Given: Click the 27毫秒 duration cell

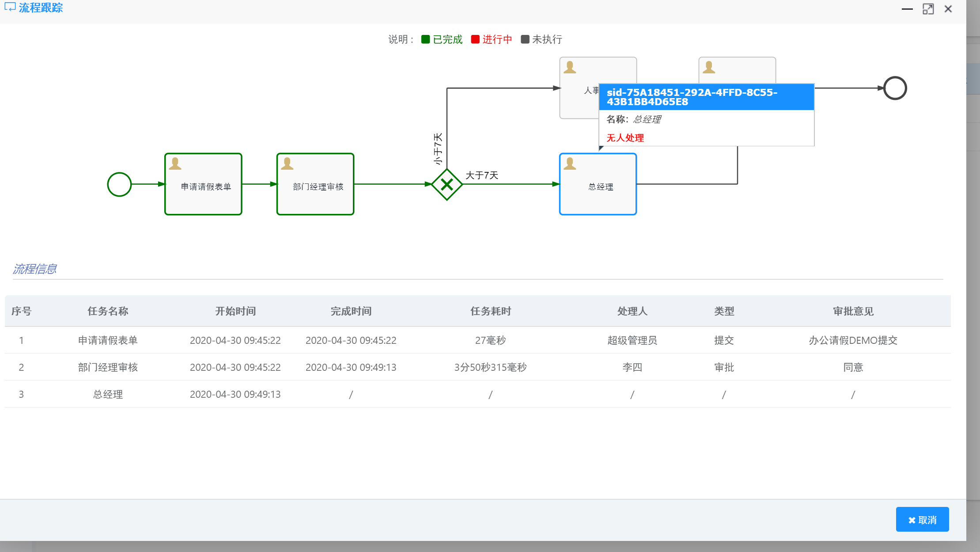Looking at the screenshot, I should (x=491, y=340).
